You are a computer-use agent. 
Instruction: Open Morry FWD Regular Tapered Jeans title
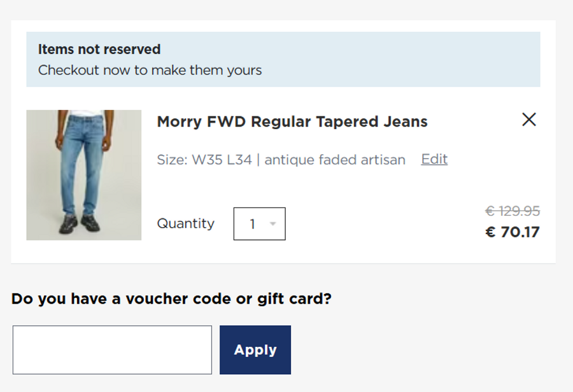292,122
